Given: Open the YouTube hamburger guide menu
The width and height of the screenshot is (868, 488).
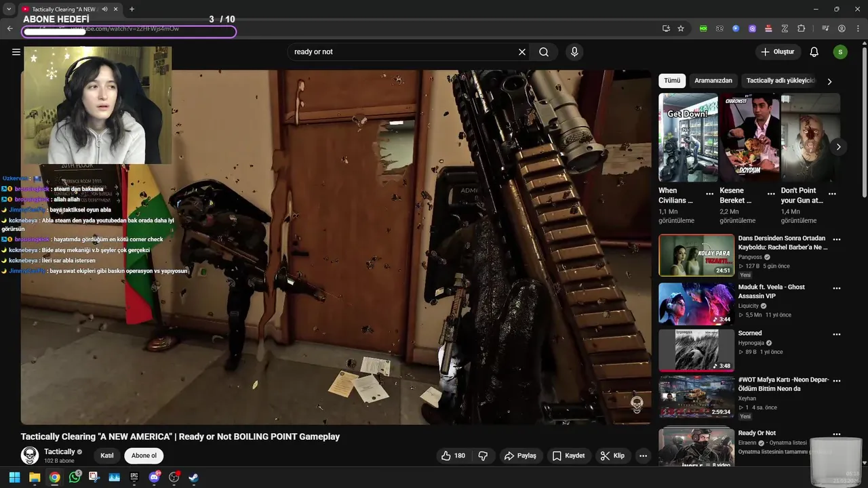Looking at the screenshot, I should 16,52.
